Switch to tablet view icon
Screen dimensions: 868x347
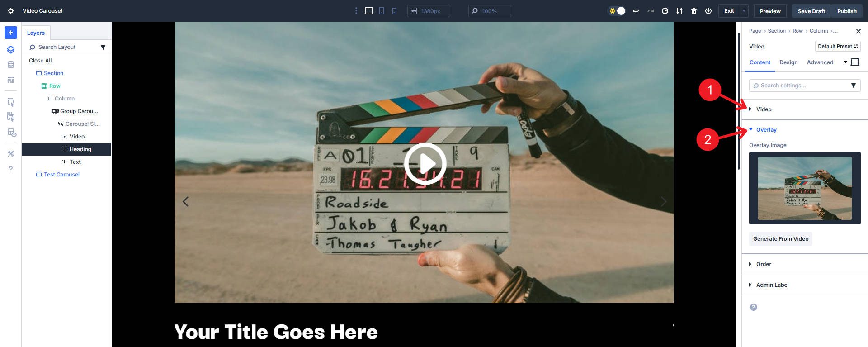(x=382, y=11)
